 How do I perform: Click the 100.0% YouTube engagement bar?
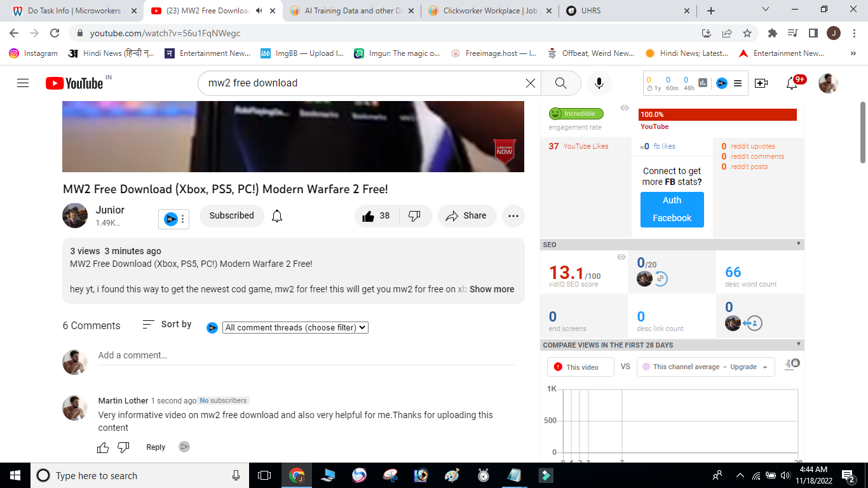(717, 114)
